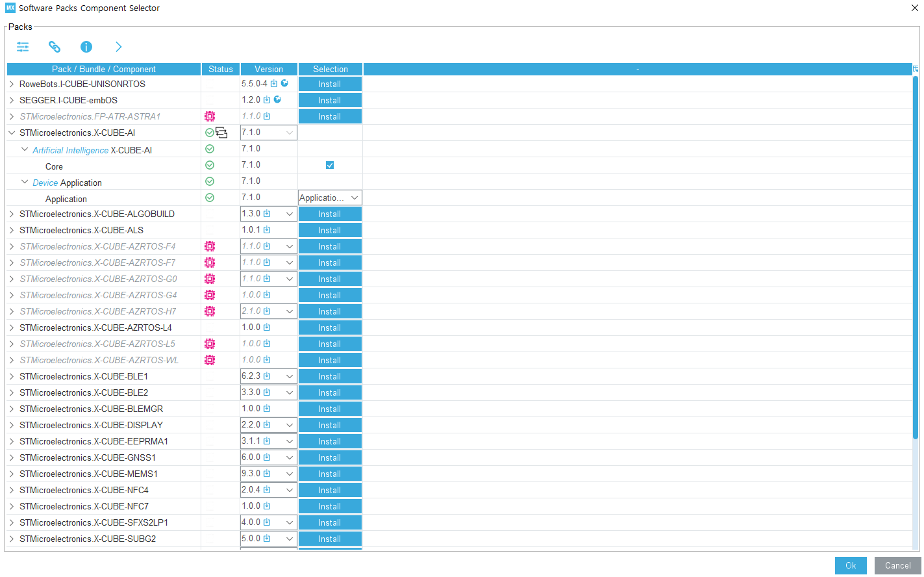Image resolution: width=924 pixels, height=577 pixels.
Task: Open the X-CUBE-AI version 7.1.0 dropdown
Action: tap(269, 133)
